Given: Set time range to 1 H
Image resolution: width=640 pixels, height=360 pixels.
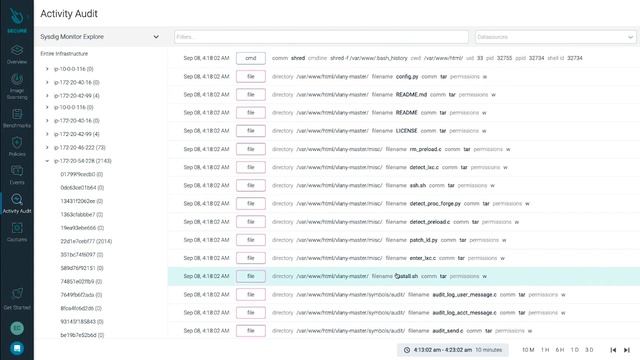Looking at the screenshot, I should pos(545,350).
